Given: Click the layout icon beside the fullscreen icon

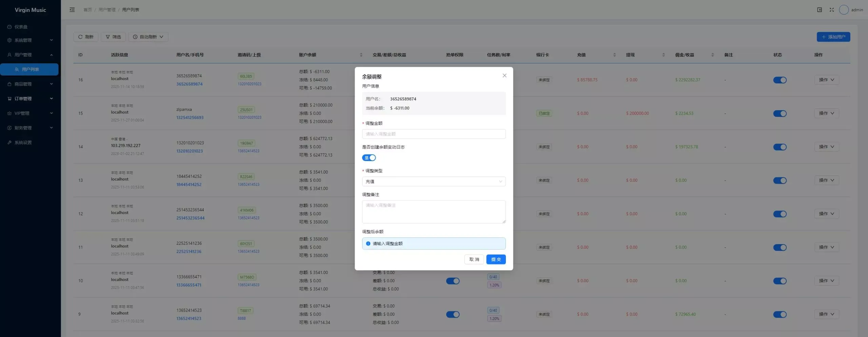Looking at the screenshot, I should tap(819, 10).
